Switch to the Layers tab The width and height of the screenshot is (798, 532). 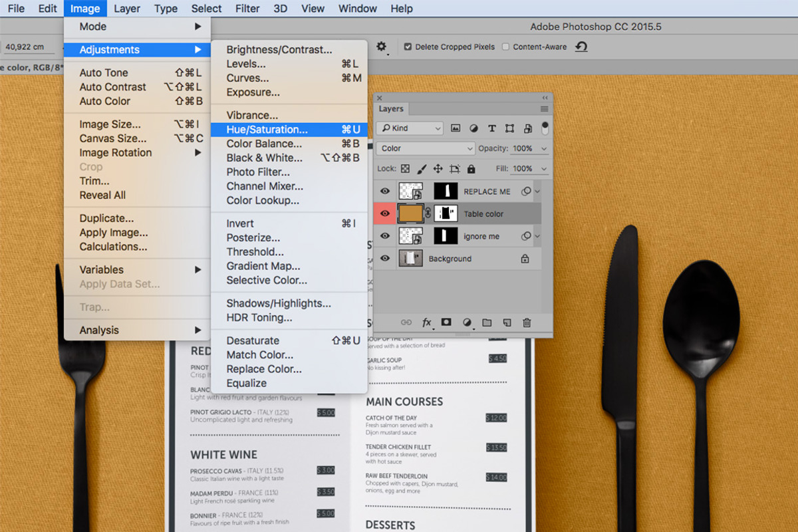391,109
